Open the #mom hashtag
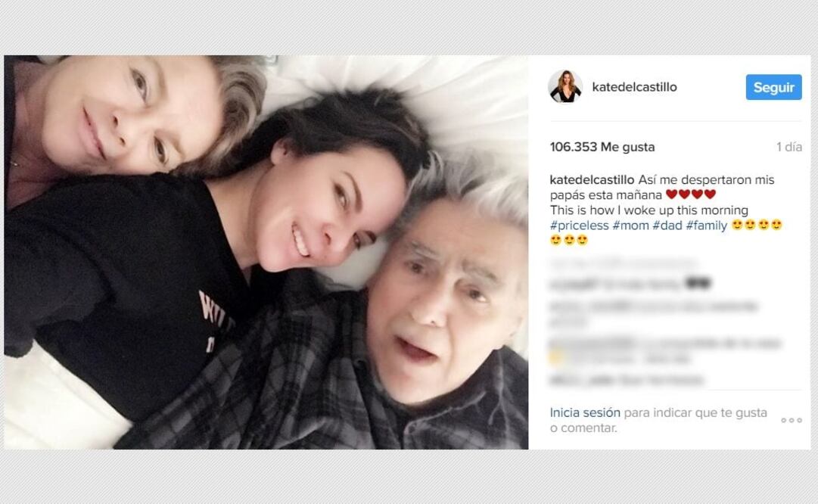The image size is (818, 504). [631, 226]
